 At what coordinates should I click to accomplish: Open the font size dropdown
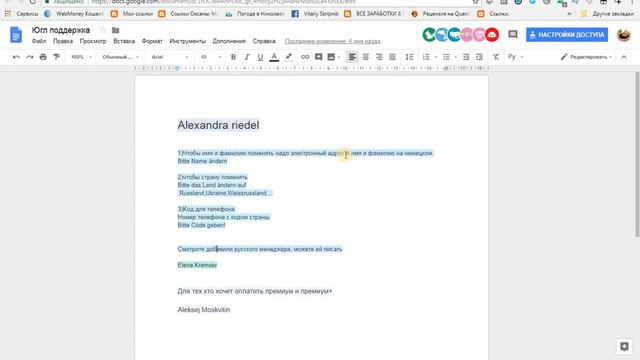(x=211, y=57)
